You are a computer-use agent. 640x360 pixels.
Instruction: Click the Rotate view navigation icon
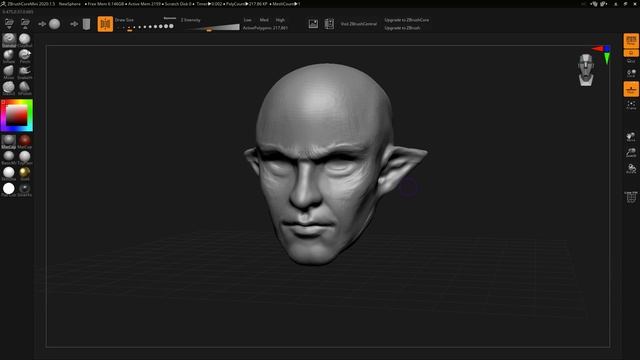631,169
